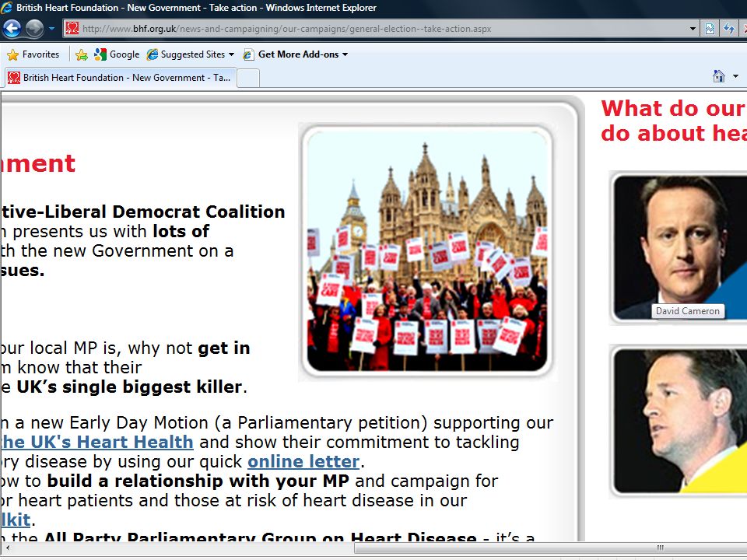Click the lower party leader portrait
Screen dimensions: 747x560
pyautogui.click(x=680, y=421)
